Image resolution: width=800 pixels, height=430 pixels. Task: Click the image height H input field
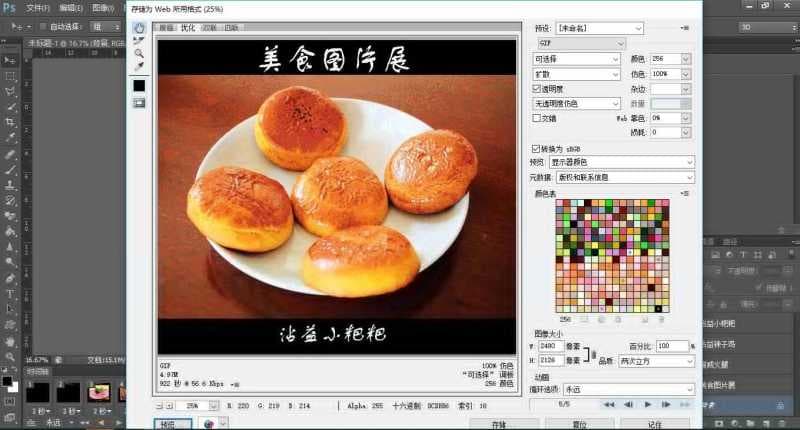pyautogui.click(x=551, y=360)
